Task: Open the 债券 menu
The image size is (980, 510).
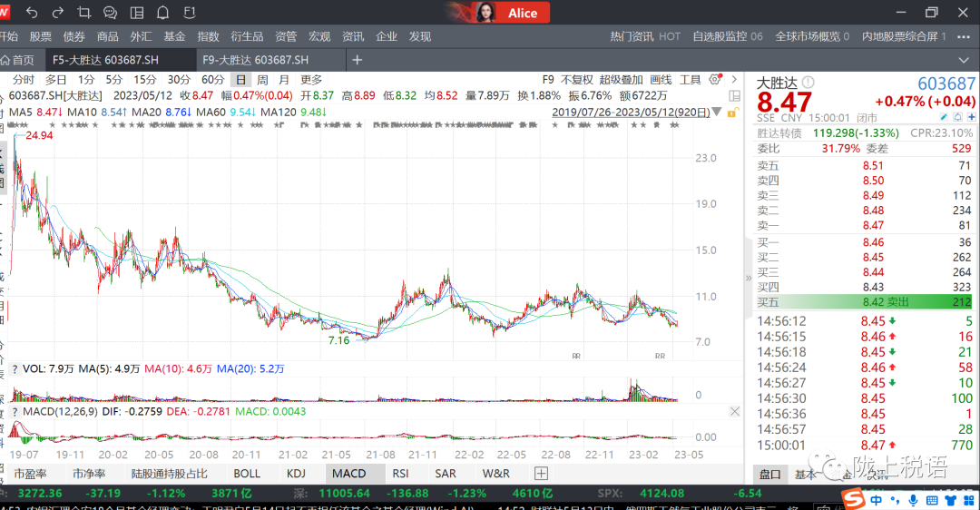Action: pos(73,36)
